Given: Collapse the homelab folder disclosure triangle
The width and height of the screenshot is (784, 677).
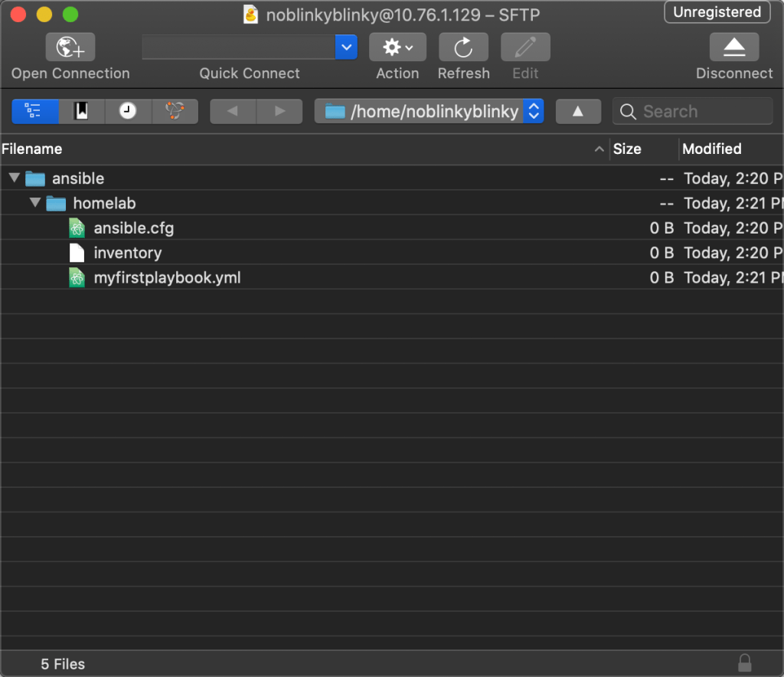Looking at the screenshot, I should [35, 203].
